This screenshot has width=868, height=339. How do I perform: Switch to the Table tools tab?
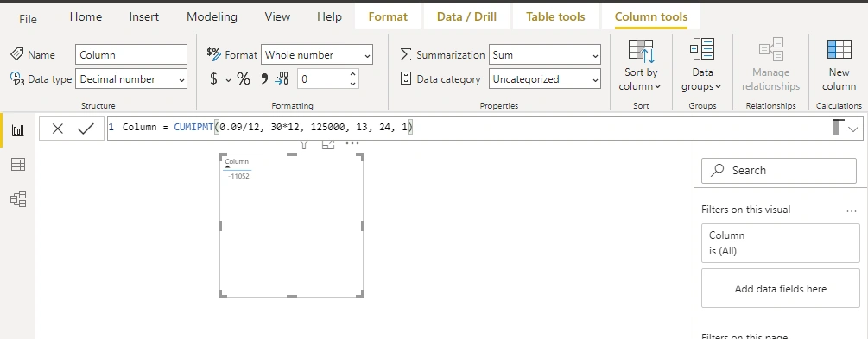pyautogui.click(x=555, y=16)
